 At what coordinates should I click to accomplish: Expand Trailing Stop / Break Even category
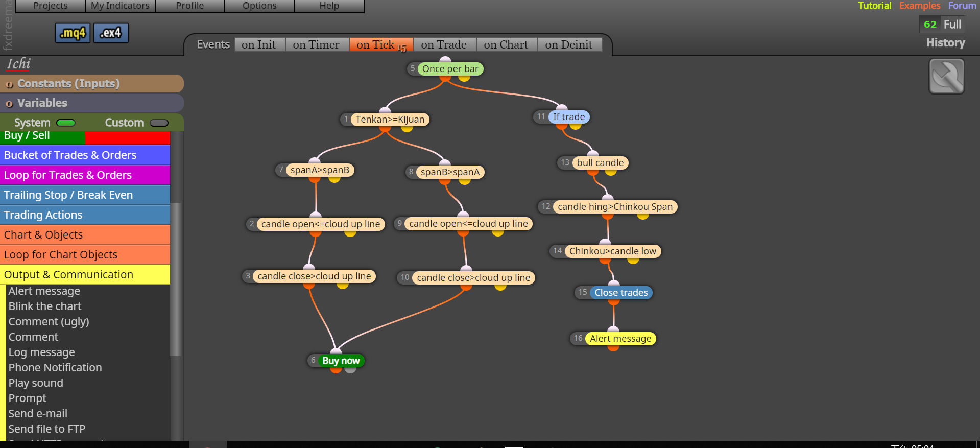coord(85,195)
